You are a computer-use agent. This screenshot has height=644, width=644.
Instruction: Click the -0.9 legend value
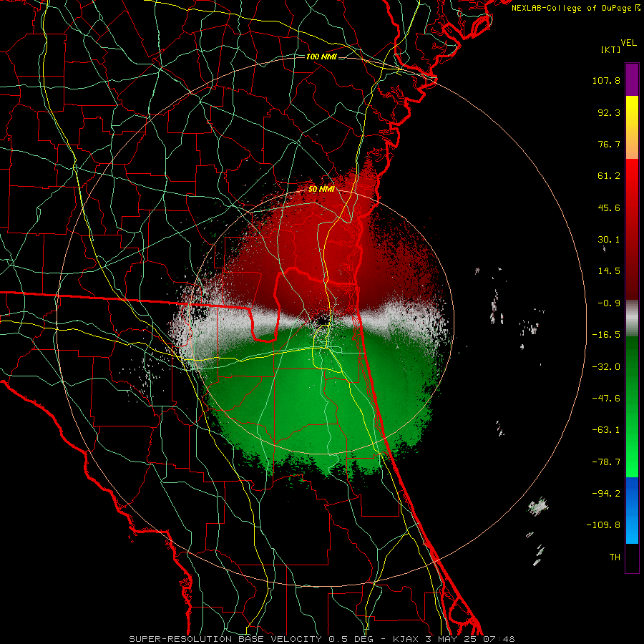pyautogui.click(x=609, y=303)
